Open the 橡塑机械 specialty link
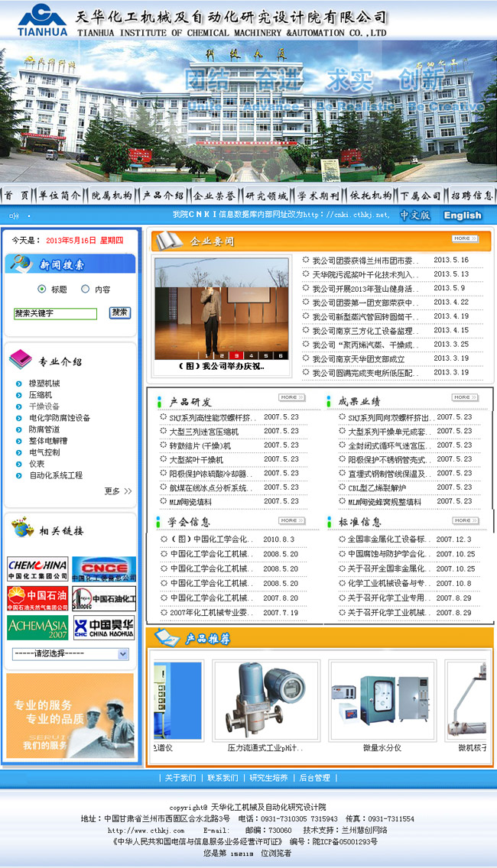Viewport: 497px width, 868px height. tap(44, 384)
